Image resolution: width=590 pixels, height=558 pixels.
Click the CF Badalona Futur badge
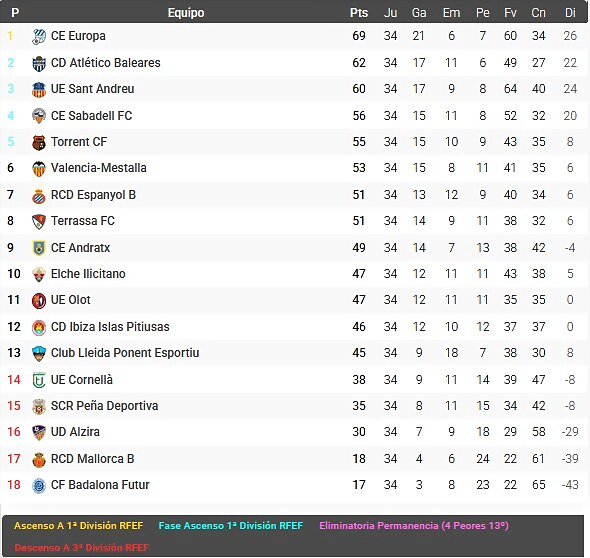pyautogui.click(x=39, y=486)
